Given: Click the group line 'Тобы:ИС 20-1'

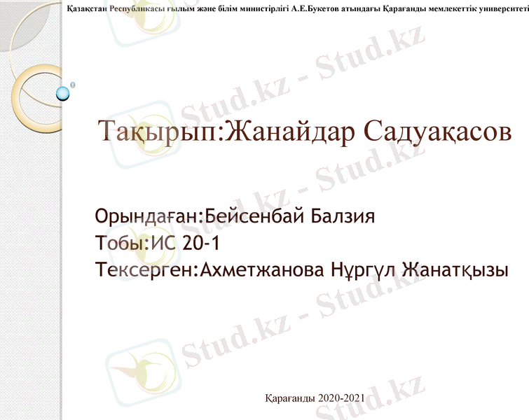Looking at the screenshot, I should [x=157, y=243].
